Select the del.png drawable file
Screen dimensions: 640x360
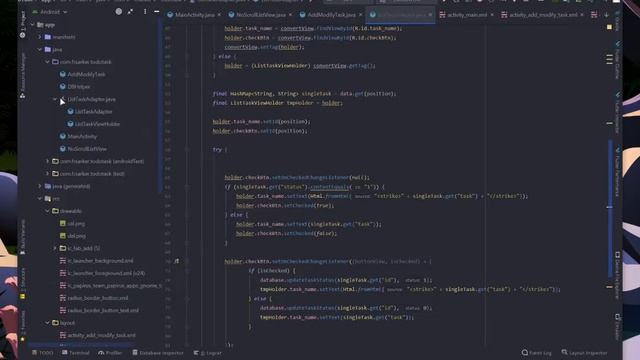click(73, 236)
